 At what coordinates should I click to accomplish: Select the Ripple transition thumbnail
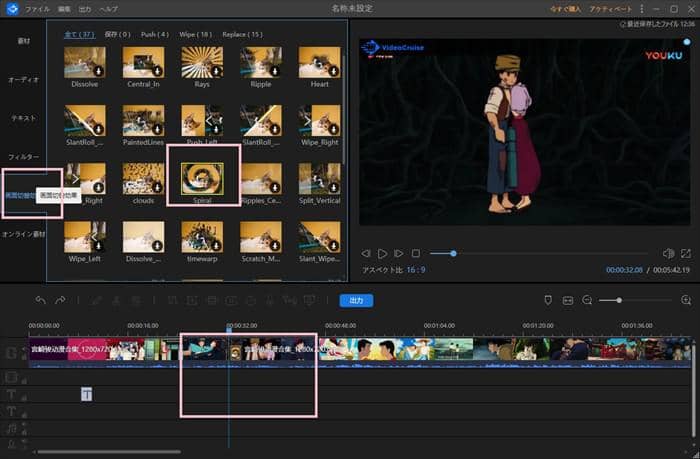pos(261,63)
